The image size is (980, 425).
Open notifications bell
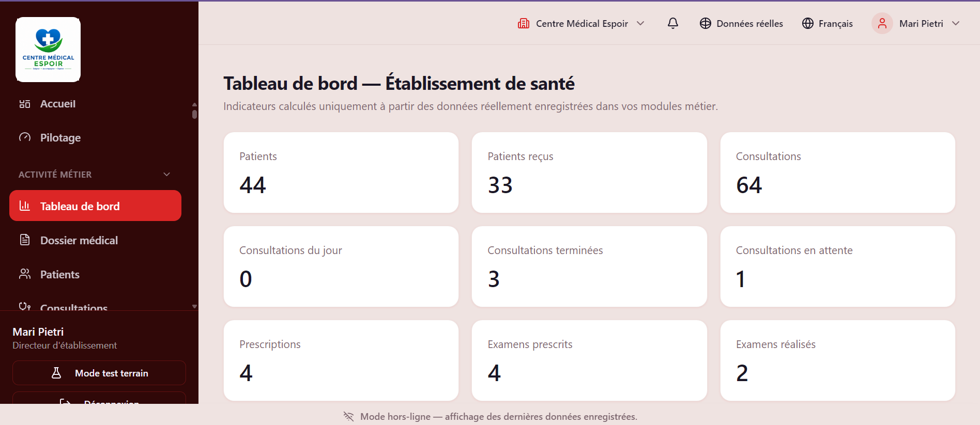[673, 23]
